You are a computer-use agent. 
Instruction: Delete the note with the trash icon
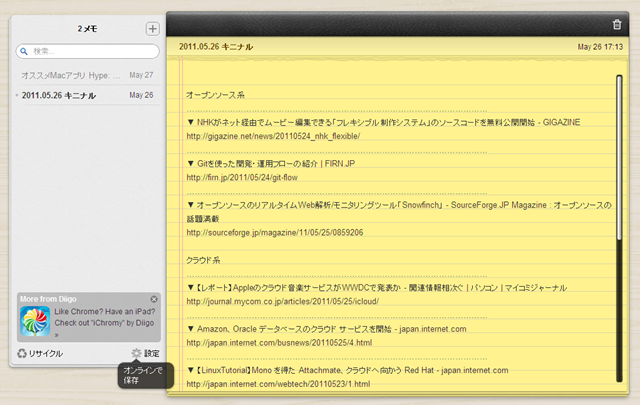pos(616,24)
